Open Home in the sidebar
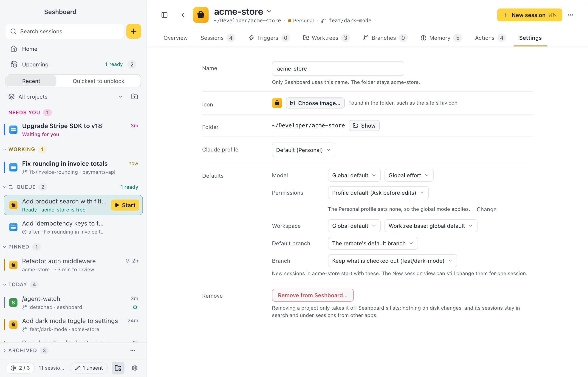This screenshot has height=377, width=588. point(73,49)
